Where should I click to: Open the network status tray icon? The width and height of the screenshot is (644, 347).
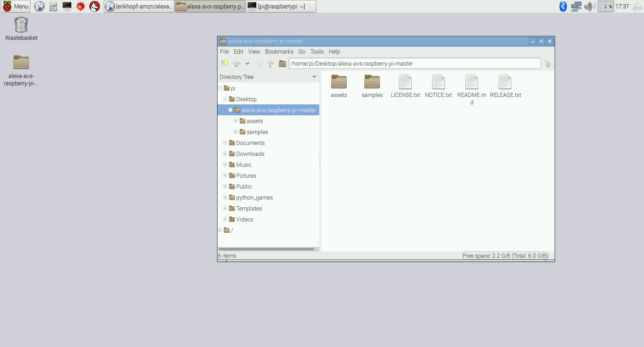(576, 6)
